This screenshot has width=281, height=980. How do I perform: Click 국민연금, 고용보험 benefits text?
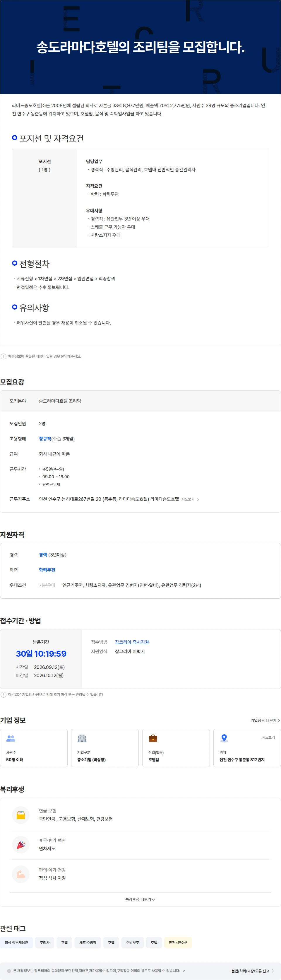pyautogui.click(x=76, y=819)
